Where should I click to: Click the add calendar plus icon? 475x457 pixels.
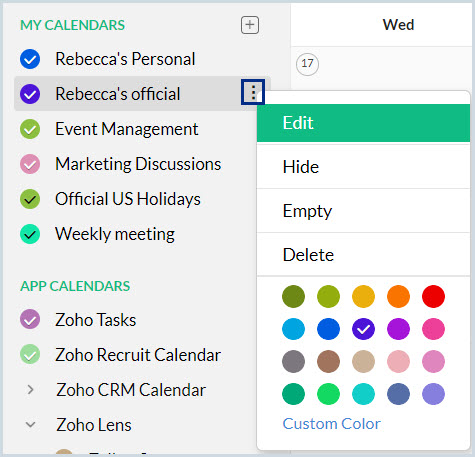pos(250,25)
